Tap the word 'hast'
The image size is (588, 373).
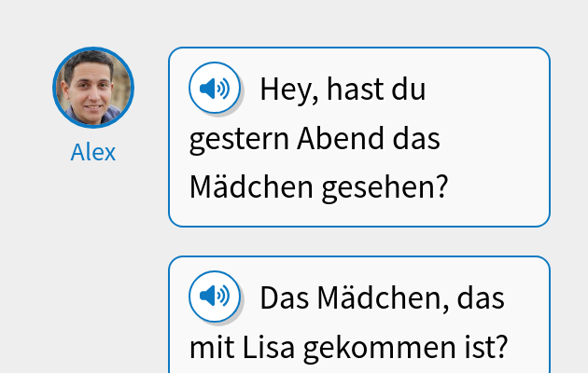347,90
